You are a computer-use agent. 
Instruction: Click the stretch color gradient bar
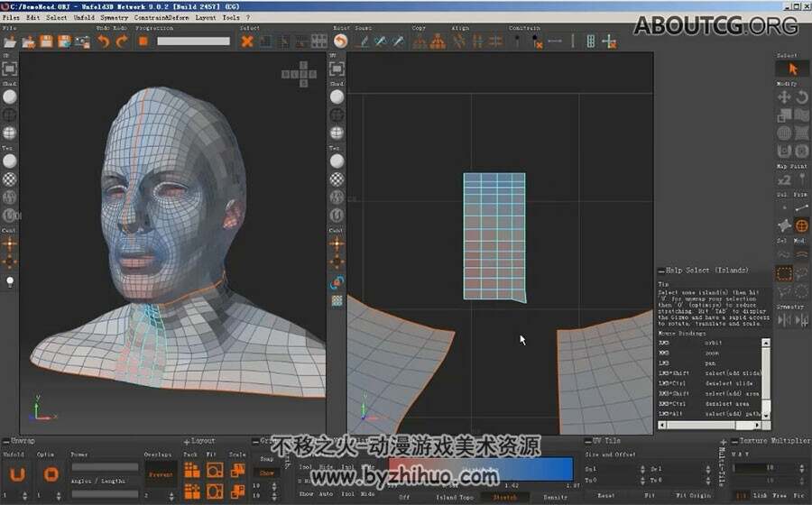[481, 469]
